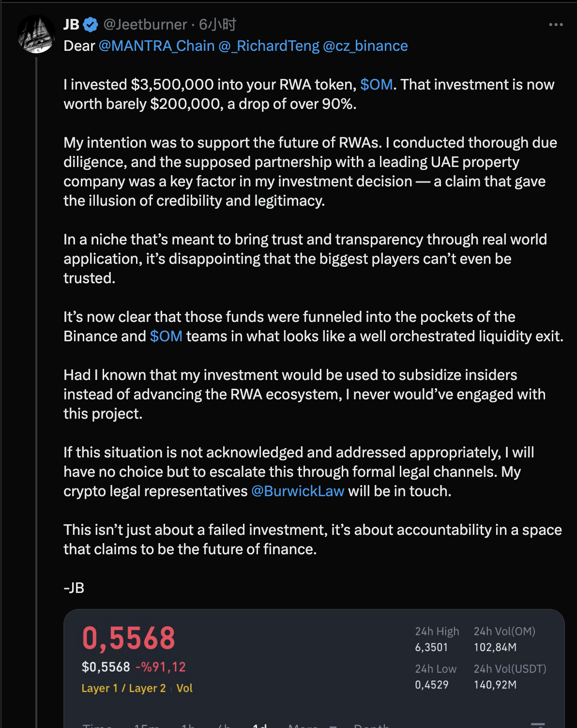Open the embedded price image showing 0,5568
Screen dimensions: 577x728
(x=314, y=668)
